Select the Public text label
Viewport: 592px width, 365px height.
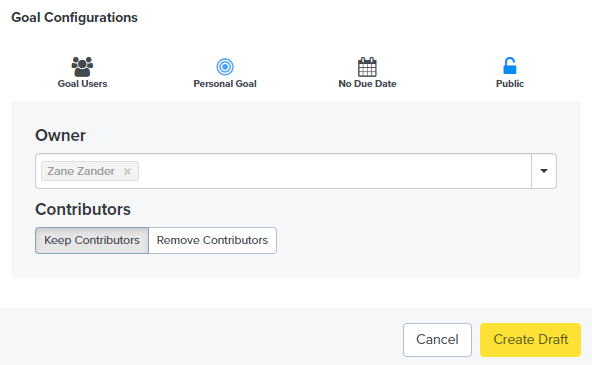pyautogui.click(x=510, y=84)
